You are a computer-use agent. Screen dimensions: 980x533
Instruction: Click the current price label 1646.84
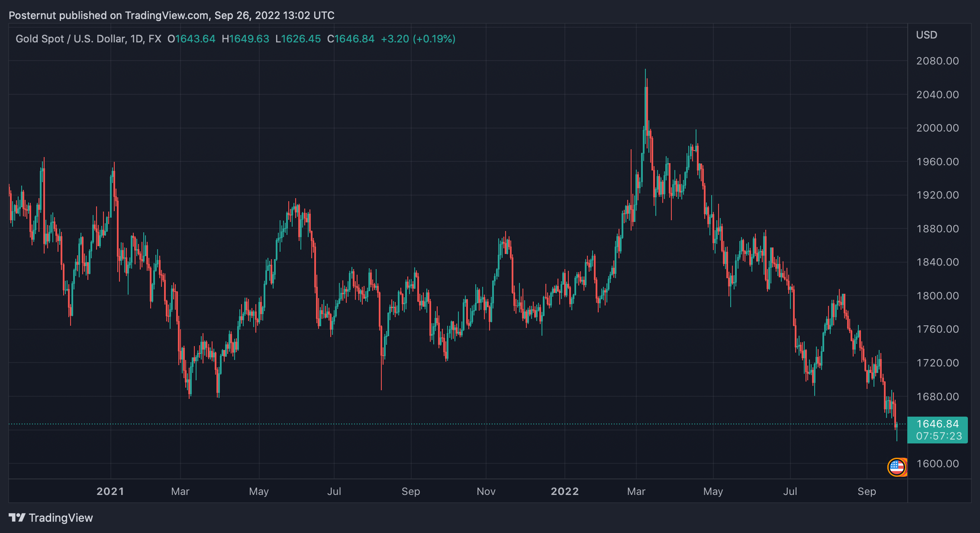[938, 424]
